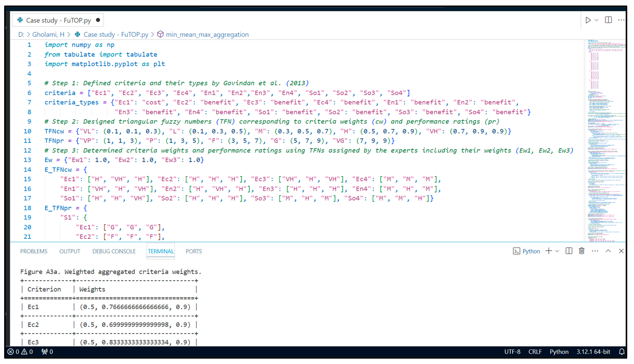Create new terminal with plus icon
Image resolution: width=634 pixels, height=364 pixels.
pos(549,251)
